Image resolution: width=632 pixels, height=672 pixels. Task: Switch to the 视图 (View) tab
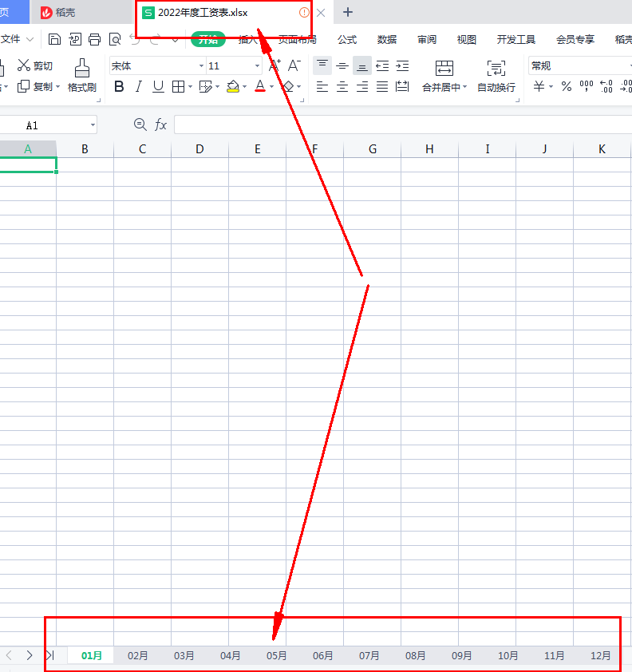coord(466,39)
